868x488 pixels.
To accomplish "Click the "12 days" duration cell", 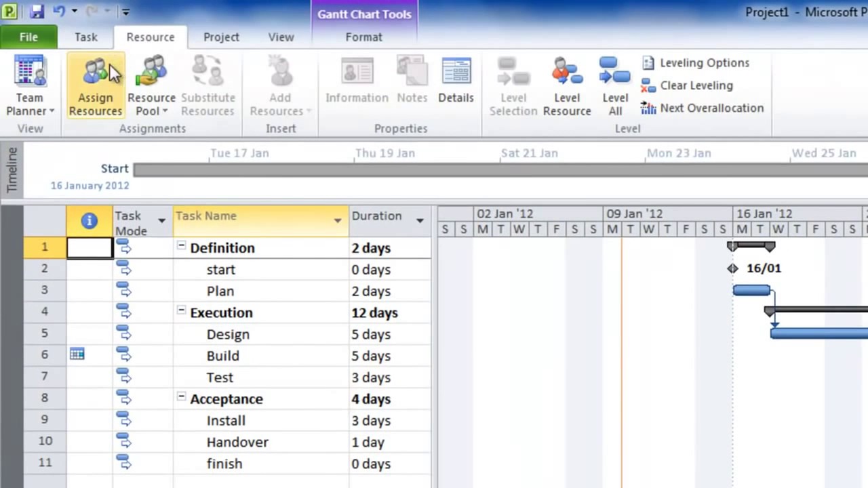I will point(390,313).
